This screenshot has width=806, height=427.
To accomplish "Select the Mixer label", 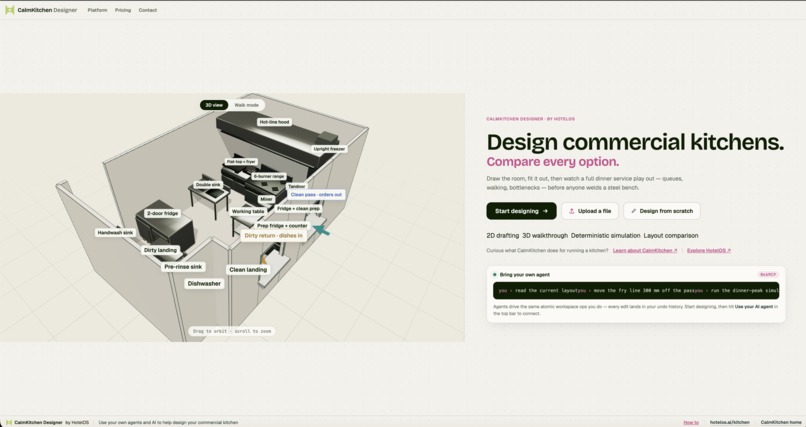I will pyautogui.click(x=266, y=199).
